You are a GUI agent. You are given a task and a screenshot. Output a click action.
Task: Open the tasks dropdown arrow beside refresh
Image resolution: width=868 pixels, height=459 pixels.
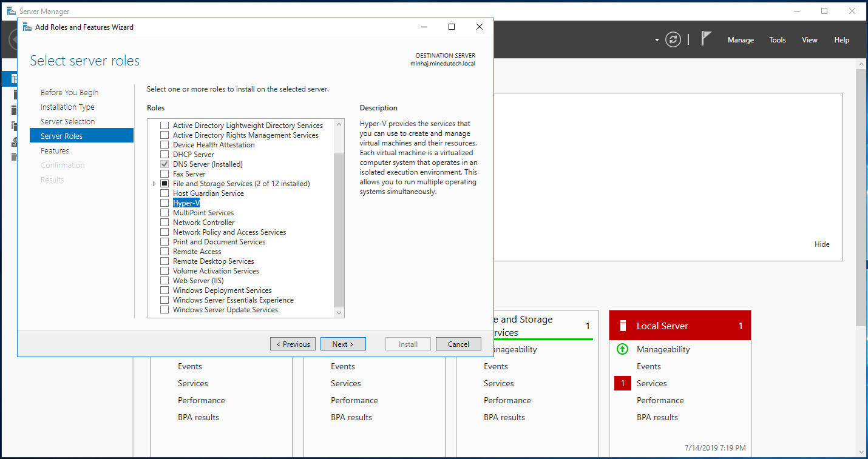click(657, 39)
